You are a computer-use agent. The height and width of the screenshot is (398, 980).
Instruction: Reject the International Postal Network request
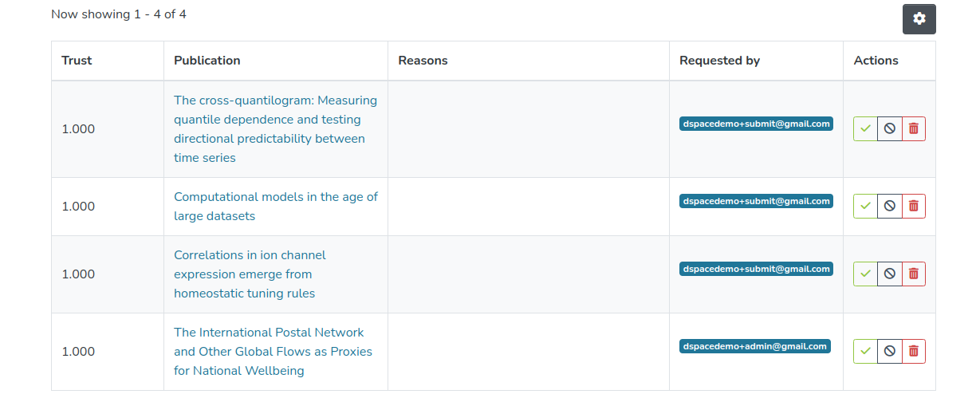click(x=890, y=351)
